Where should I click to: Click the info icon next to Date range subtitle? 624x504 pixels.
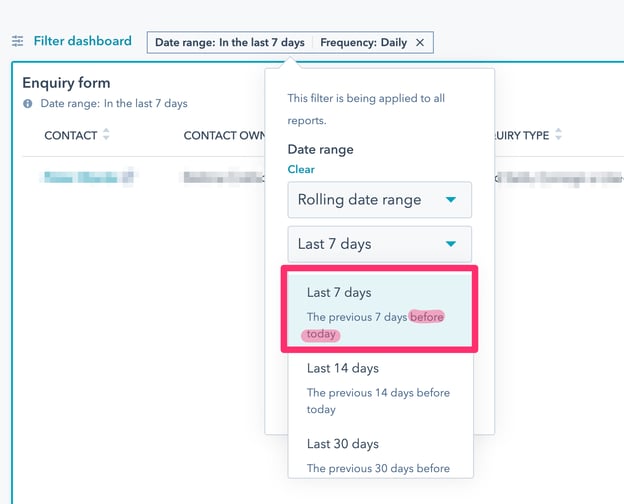tap(28, 104)
